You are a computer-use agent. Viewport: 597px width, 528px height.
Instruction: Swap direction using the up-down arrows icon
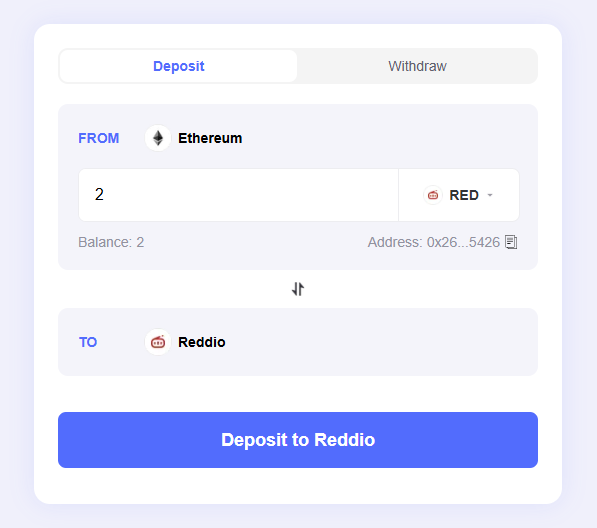tap(298, 289)
